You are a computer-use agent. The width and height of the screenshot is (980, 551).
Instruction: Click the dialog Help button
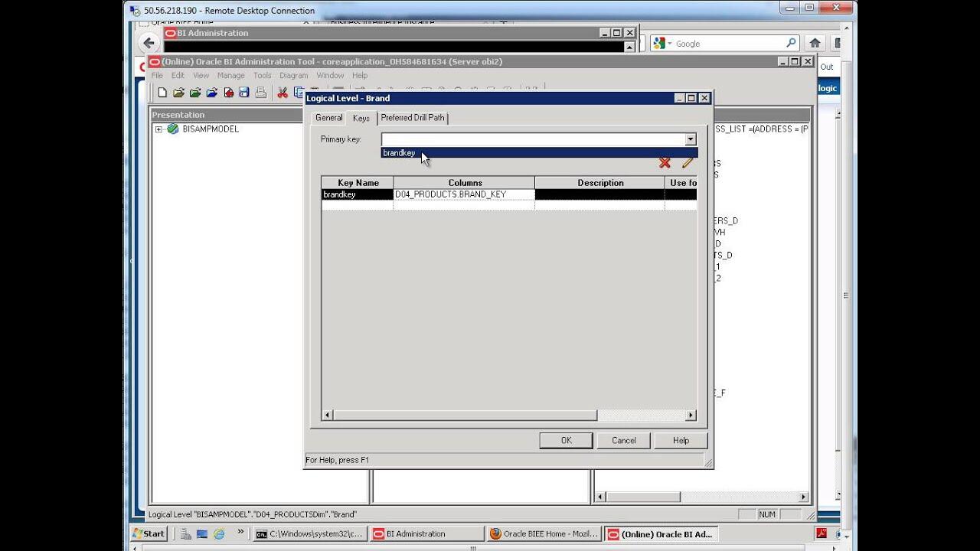[x=681, y=440]
